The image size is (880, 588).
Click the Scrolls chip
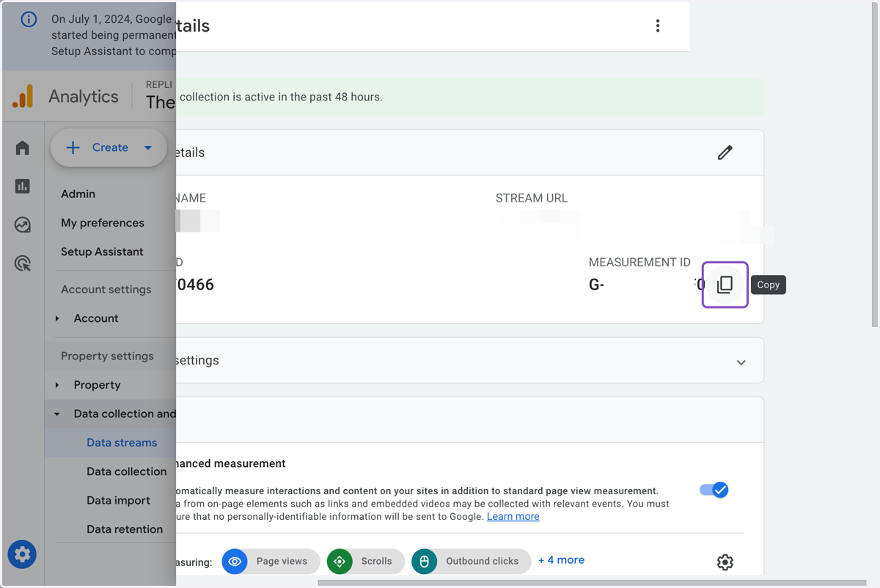click(366, 561)
